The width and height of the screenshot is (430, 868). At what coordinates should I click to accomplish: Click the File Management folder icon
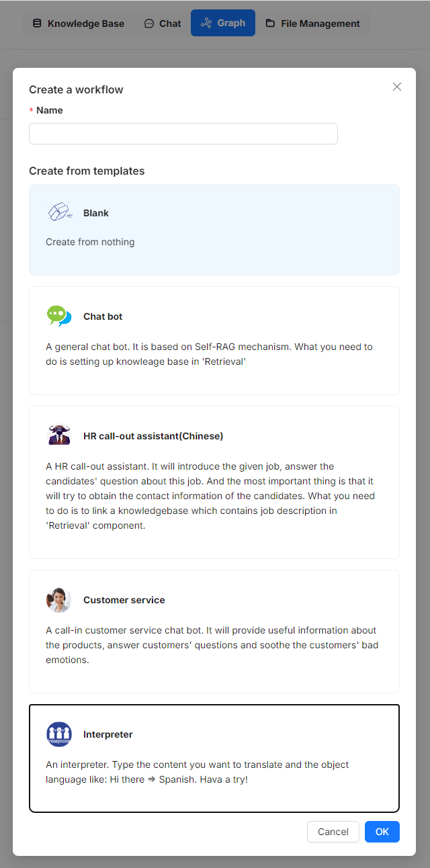271,24
